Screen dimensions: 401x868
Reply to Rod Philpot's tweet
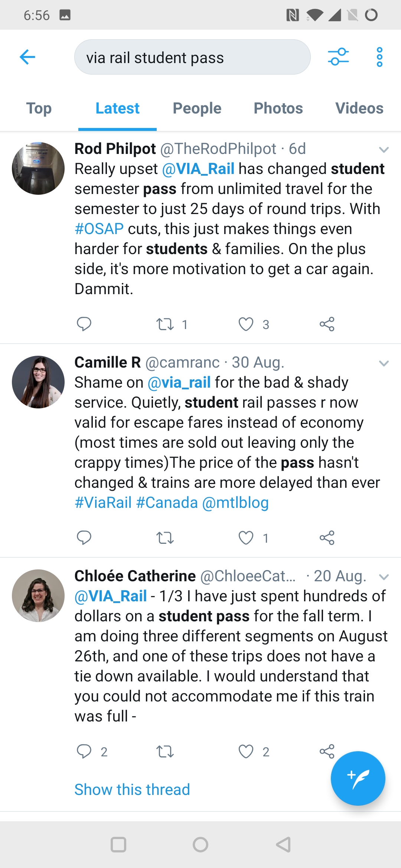84,324
